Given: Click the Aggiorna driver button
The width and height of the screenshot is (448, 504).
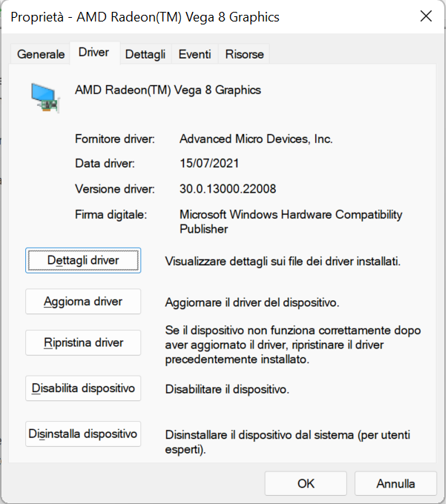Looking at the screenshot, I should (x=83, y=302).
